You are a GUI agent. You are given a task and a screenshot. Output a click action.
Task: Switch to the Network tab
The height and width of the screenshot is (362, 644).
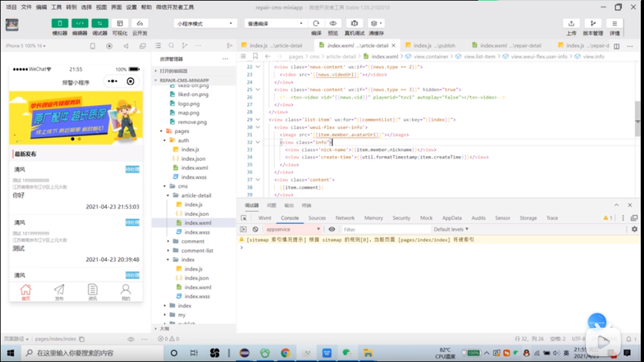pos(345,218)
